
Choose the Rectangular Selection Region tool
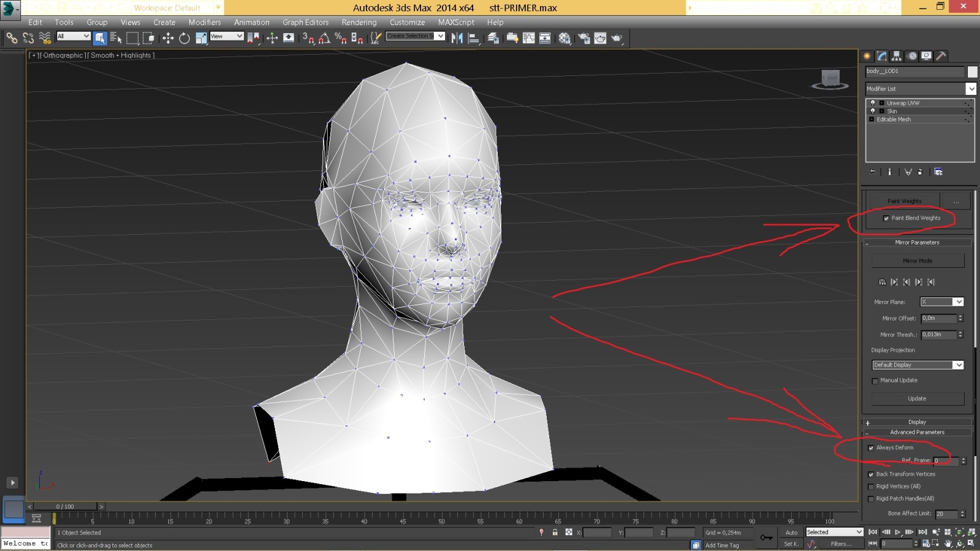tap(132, 38)
